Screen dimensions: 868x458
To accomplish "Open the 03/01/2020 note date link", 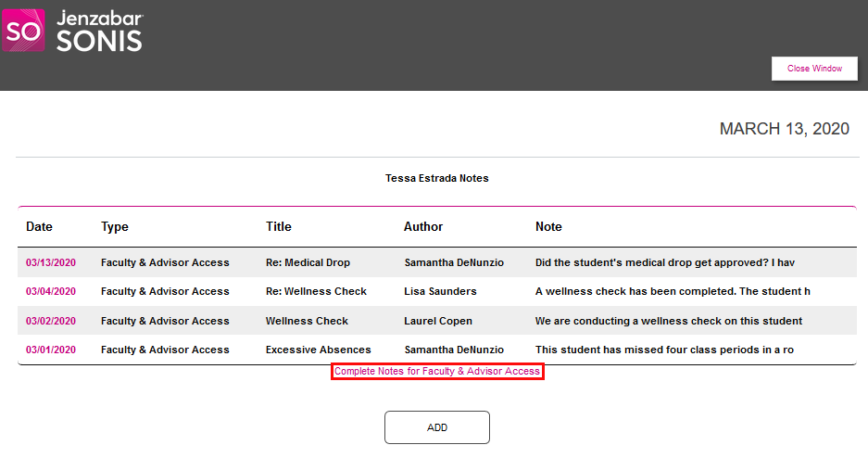I will [51, 350].
